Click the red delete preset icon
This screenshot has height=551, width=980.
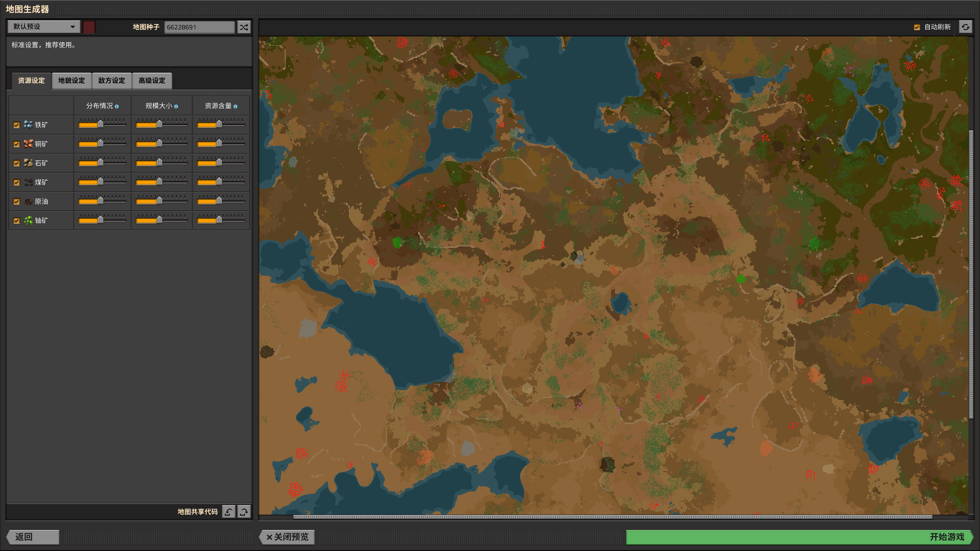pyautogui.click(x=89, y=27)
